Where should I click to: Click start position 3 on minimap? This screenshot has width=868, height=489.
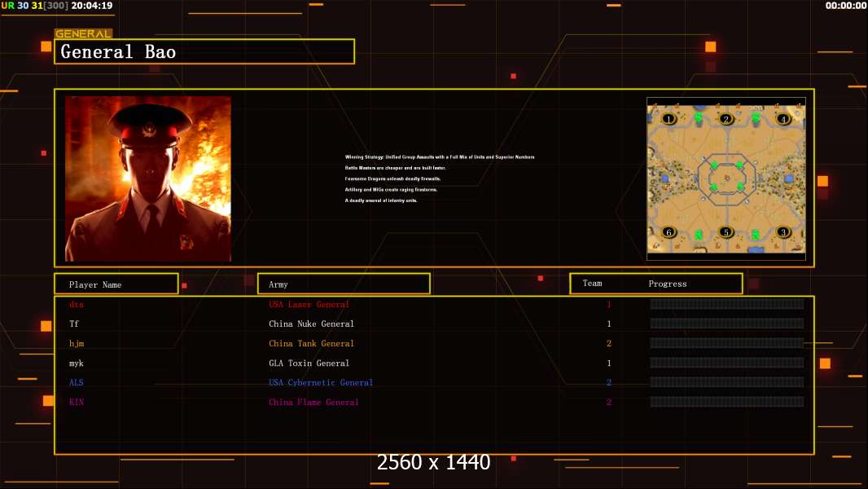(x=783, y=232)
